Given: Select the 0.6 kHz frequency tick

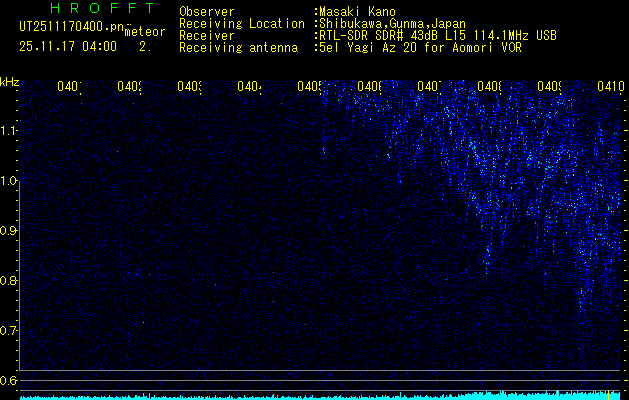Looking at the screenshot, I should pos(9,380).
